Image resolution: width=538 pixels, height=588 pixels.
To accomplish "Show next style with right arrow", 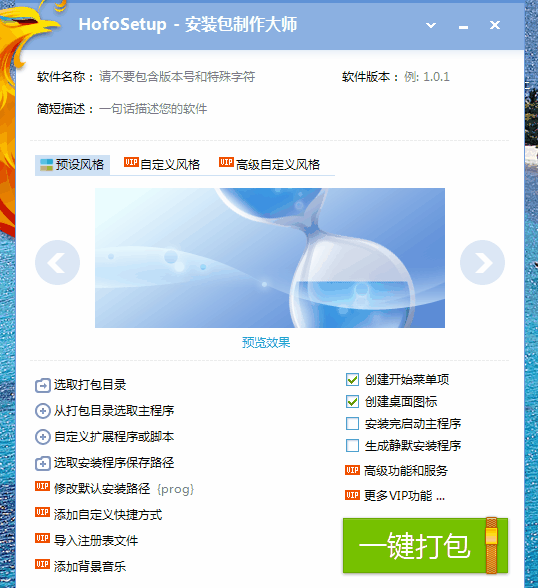I will 482,262.
